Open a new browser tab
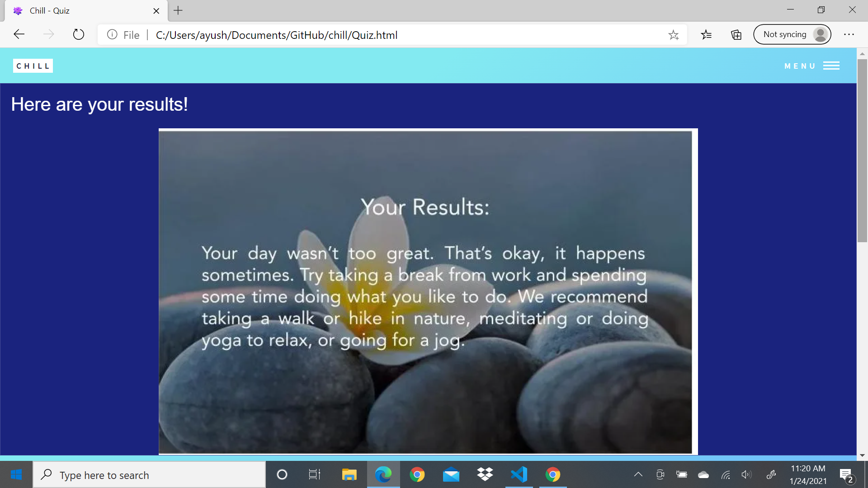The height and width of the screenshot is (488, 868). (x=178, y=10)
